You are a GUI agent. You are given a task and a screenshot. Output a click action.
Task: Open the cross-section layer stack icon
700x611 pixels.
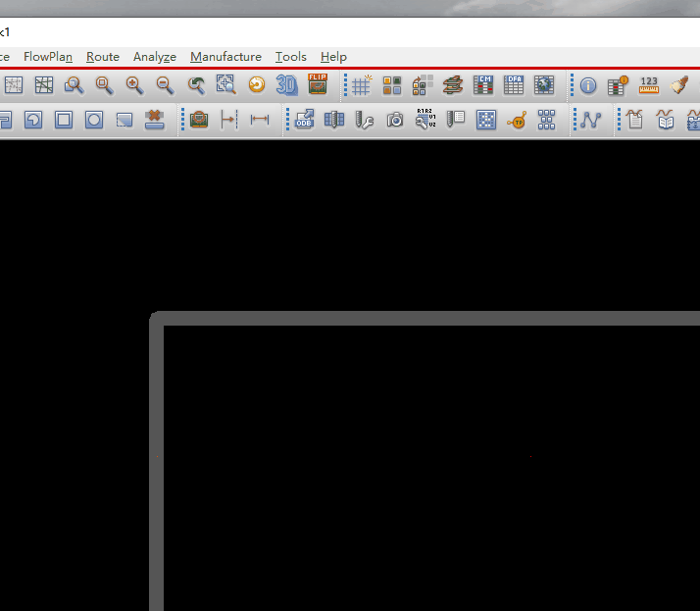[452, 85]
